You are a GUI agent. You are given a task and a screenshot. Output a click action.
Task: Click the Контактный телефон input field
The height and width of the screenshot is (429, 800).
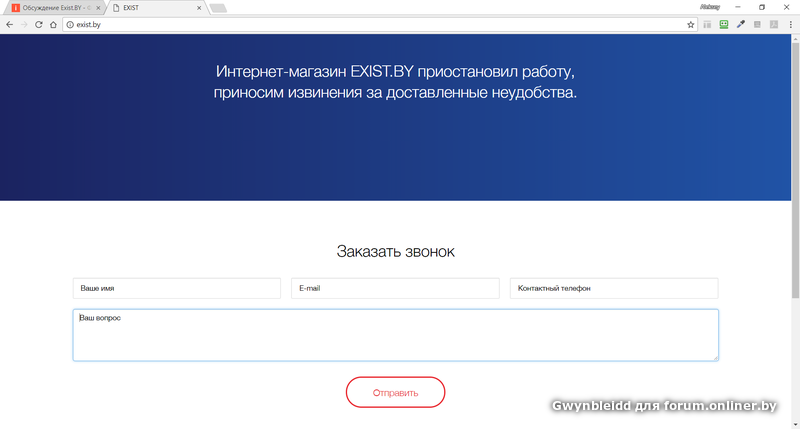[x=614, y=288]
